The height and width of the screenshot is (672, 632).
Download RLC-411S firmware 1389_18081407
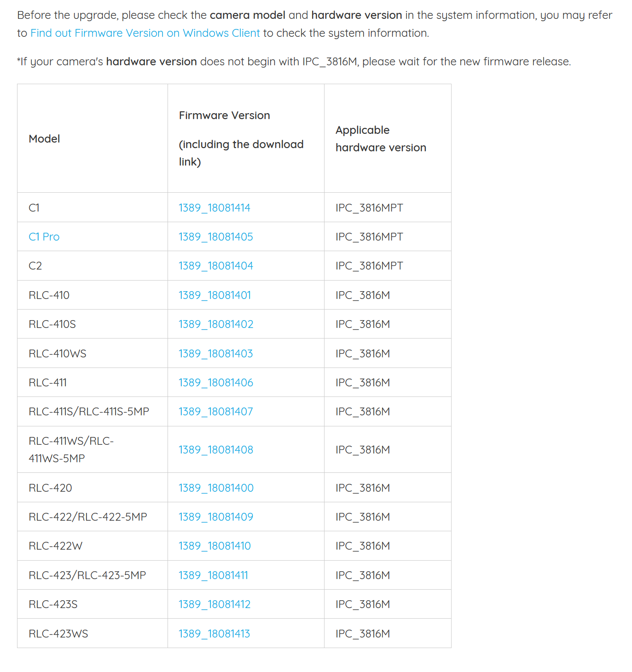[x=216, y=412]
